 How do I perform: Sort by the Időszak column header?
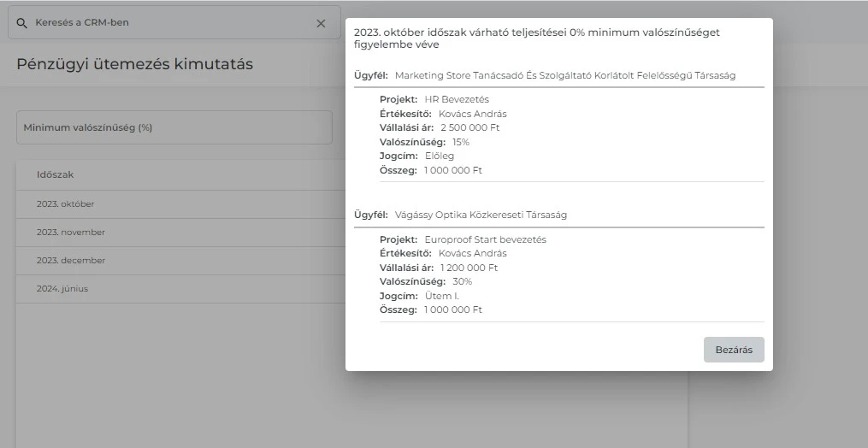[56, 174]
